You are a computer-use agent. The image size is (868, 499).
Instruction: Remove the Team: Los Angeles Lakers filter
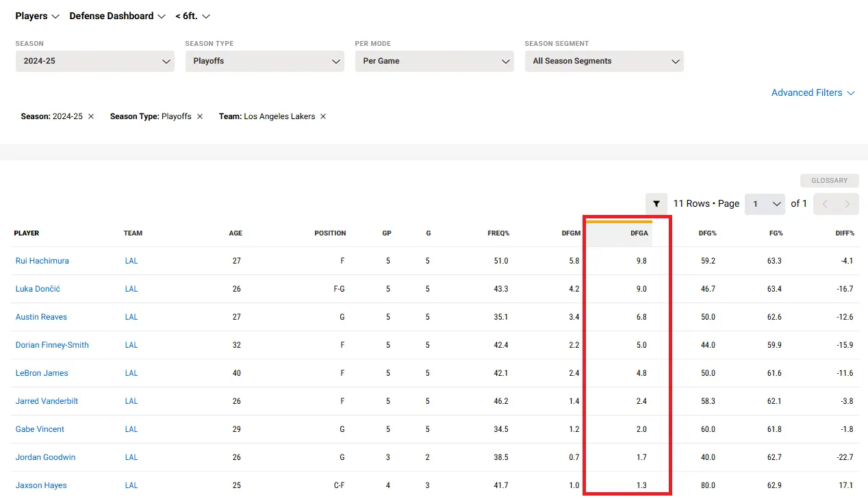(323, 116)
